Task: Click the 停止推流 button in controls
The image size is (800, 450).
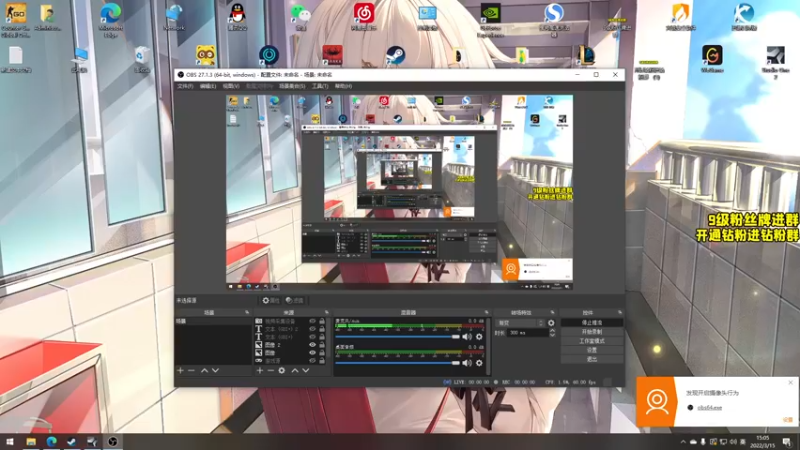Action: click(x=592, y=323)
